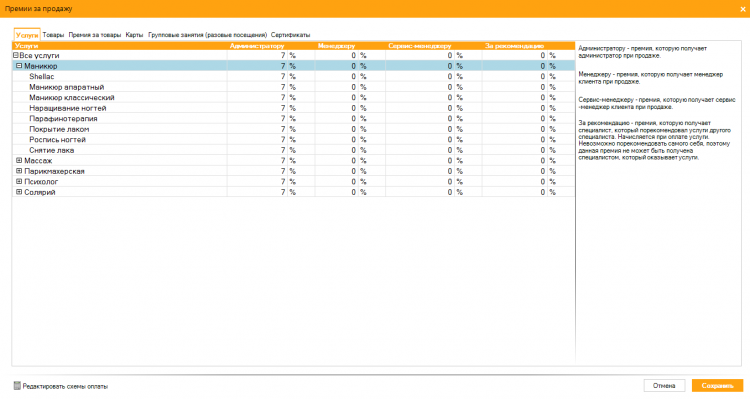The width and height of the screenshot is (750, 399).
Task: Expand the Массаж group
Action: pyautogui.click(x=19, y=161)
